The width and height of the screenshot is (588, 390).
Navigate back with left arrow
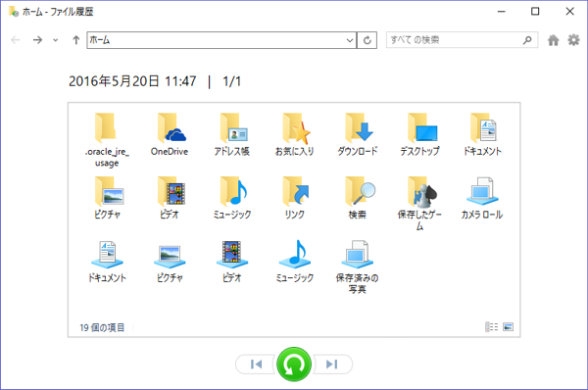[x=16, y=40]
